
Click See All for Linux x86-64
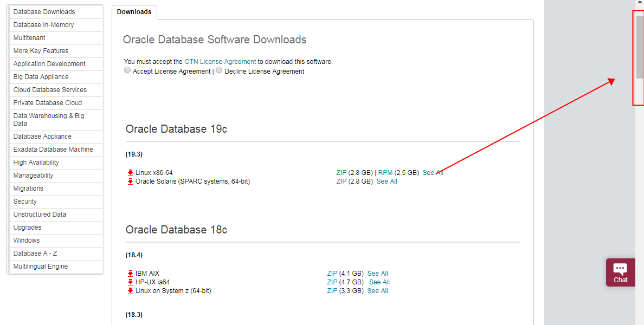433,173
